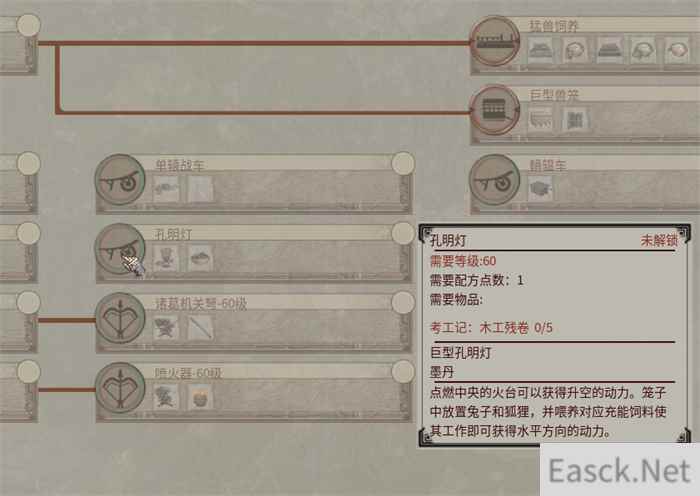
Task: Select the 喷火器-60级 round node icon
Action: click(x=120, y=388)
